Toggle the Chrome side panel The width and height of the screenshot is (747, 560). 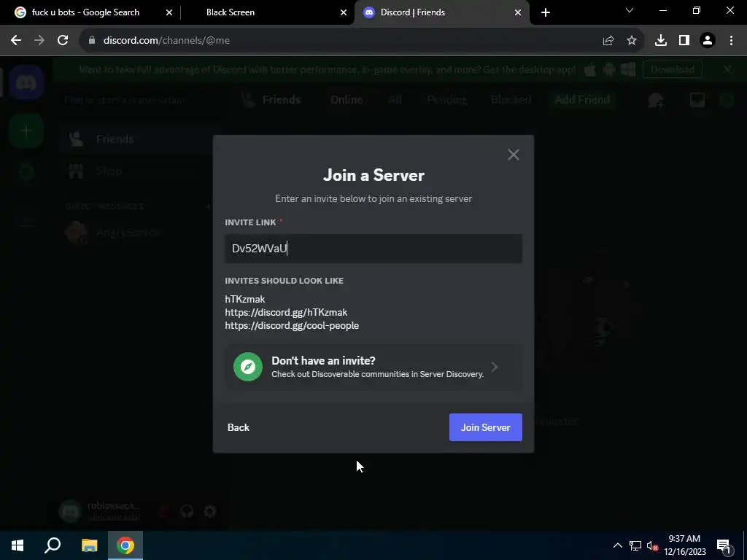click(684, 41)
